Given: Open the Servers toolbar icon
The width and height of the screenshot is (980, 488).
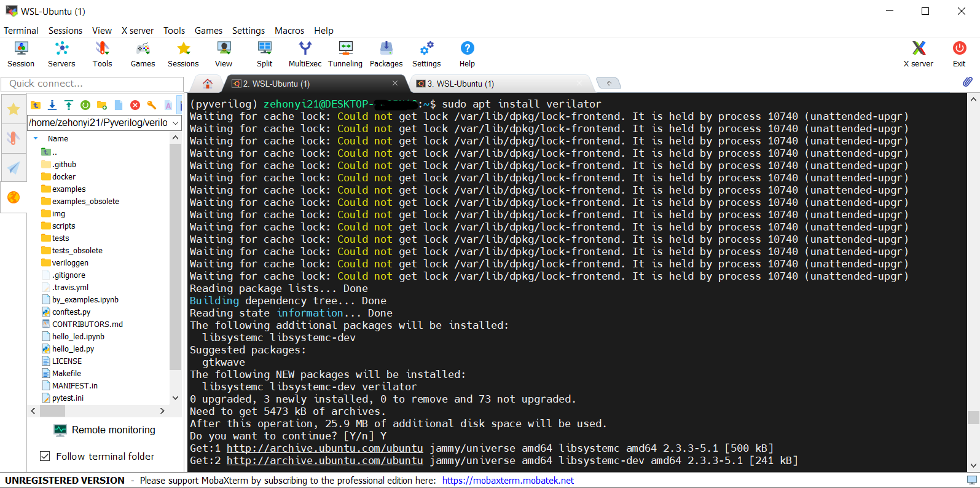Looking at the screenshot, I should coord(61,54).
